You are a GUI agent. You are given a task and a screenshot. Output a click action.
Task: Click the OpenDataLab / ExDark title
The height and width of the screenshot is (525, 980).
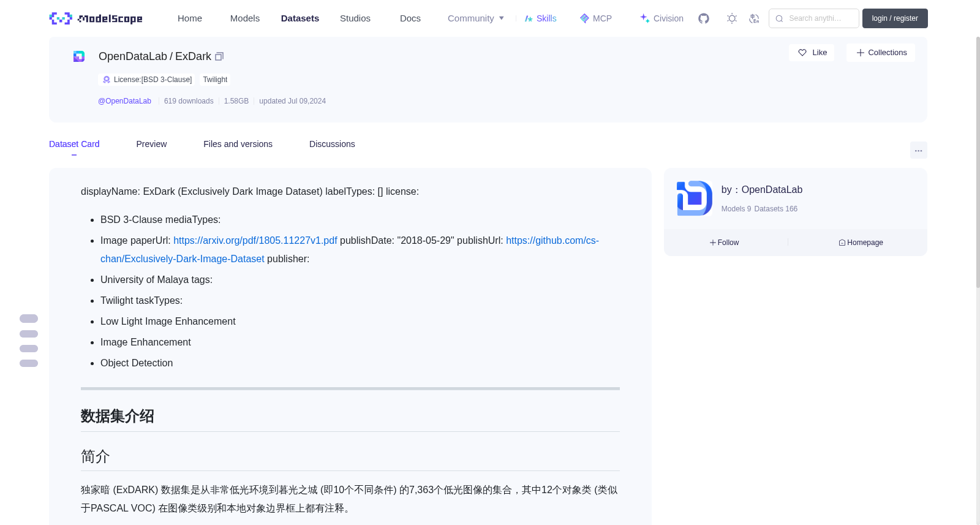[x=155, y=56]
